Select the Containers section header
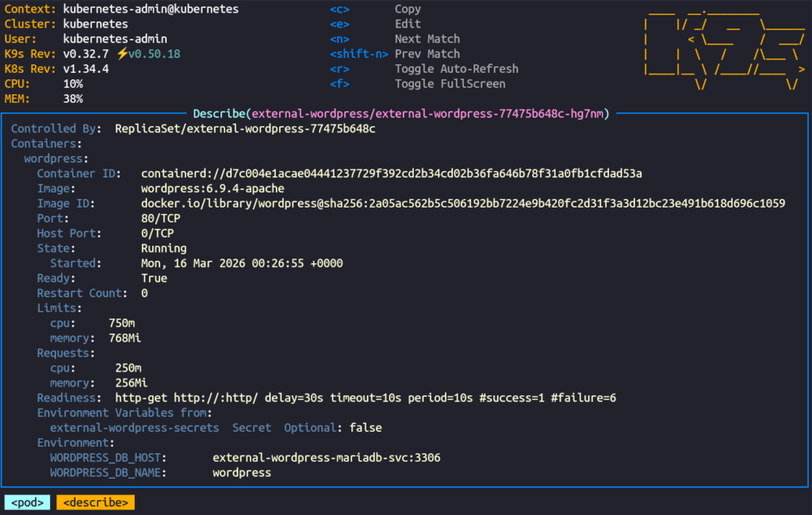This screenshot has width=812, height=515. pyautogui.click(x=46, y=143)
